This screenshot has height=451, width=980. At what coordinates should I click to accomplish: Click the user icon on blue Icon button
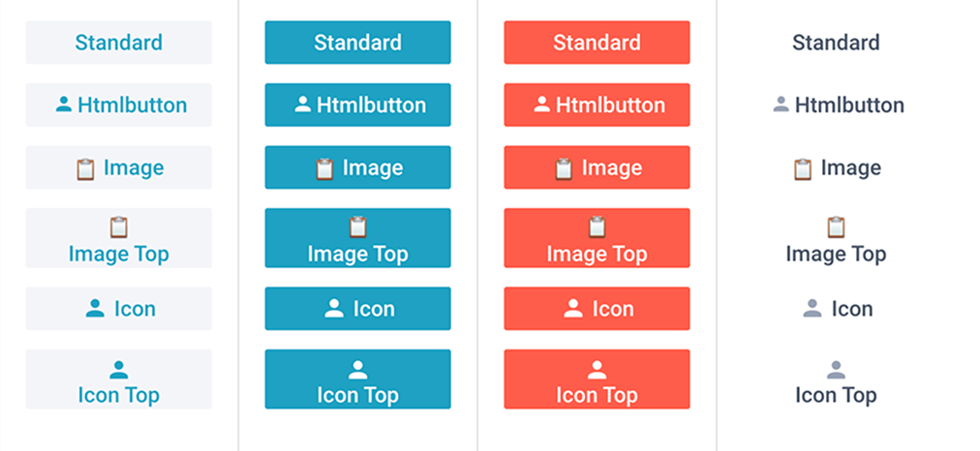tap(334, 309)
